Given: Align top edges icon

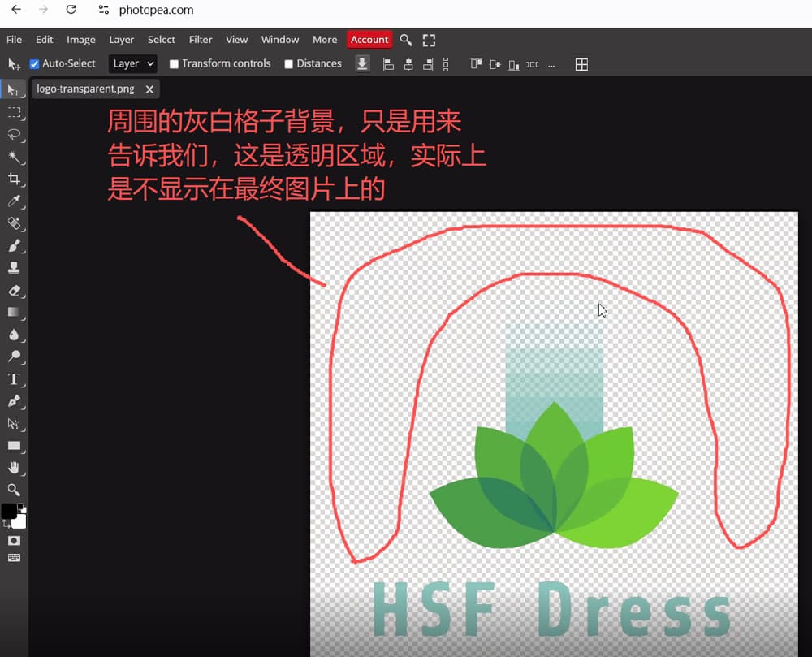Looking at the screenshot, I should click(475, 64).
